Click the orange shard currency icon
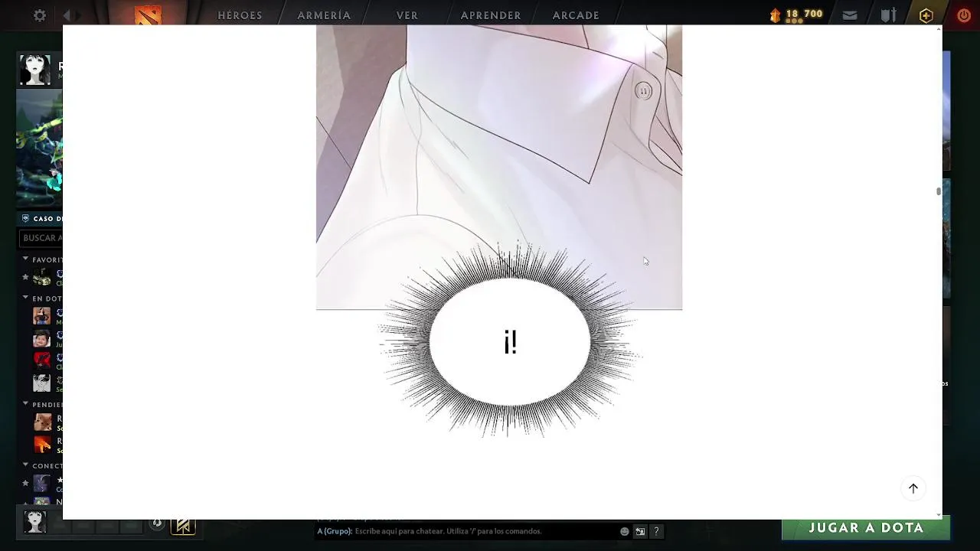The image size is (980, 551). click(x=775, y=15)
